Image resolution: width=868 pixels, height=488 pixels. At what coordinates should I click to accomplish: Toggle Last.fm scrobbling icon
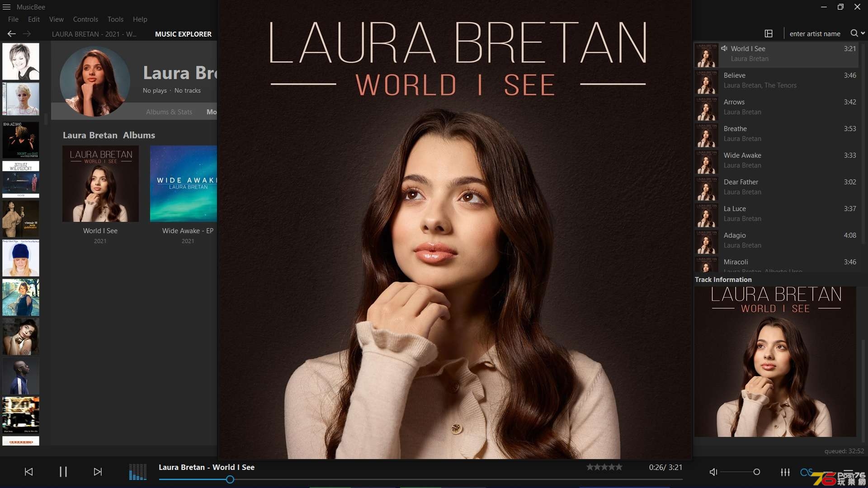point(807,472)
